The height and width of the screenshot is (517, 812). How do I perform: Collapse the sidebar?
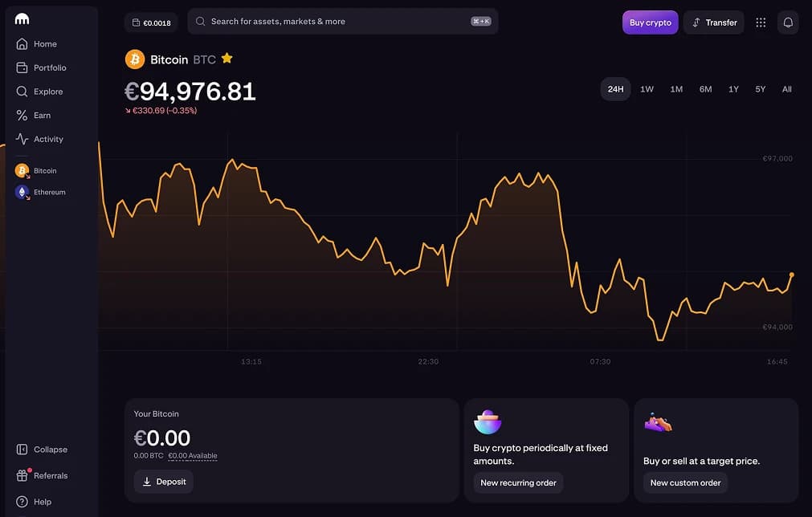pos(42,450)
